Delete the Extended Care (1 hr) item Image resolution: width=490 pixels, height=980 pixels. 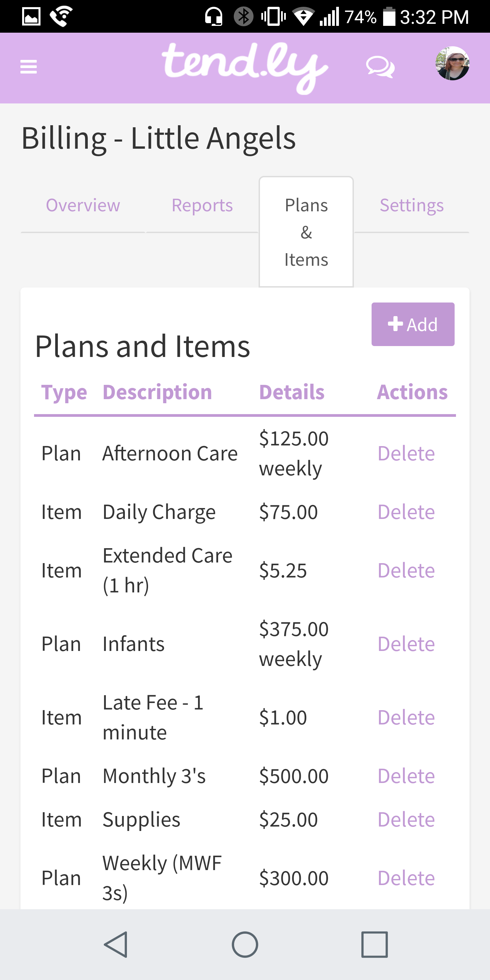click(x=406, y=571)
